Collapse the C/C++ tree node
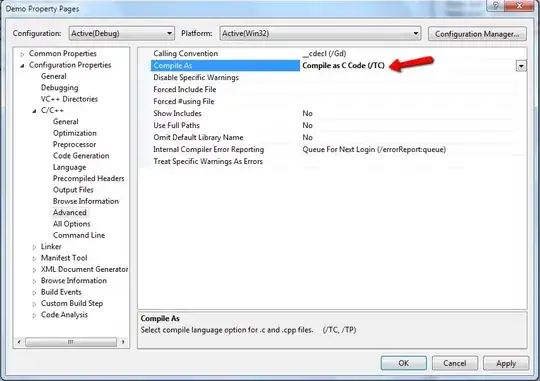The height and width of the screenshot is (381, 540). pyautogui.click(x=34, y=111)
